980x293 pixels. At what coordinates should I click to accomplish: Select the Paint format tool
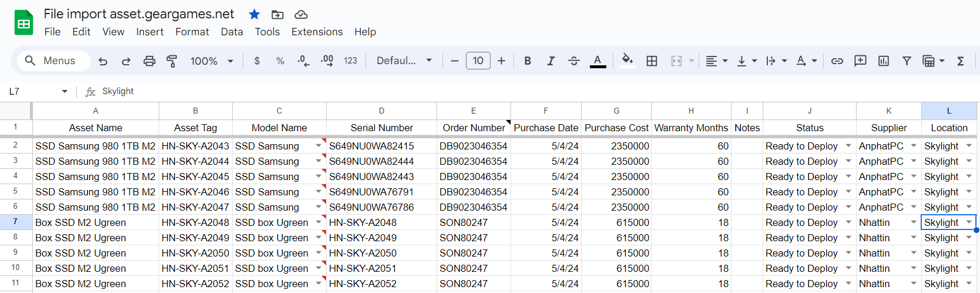[x=172, y=61]
